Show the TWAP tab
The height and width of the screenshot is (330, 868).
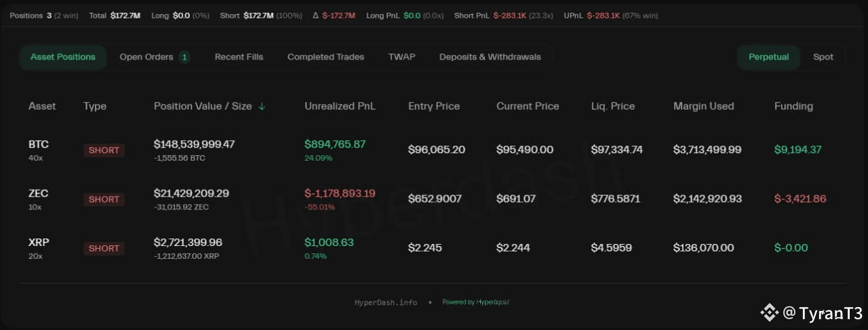401,57
